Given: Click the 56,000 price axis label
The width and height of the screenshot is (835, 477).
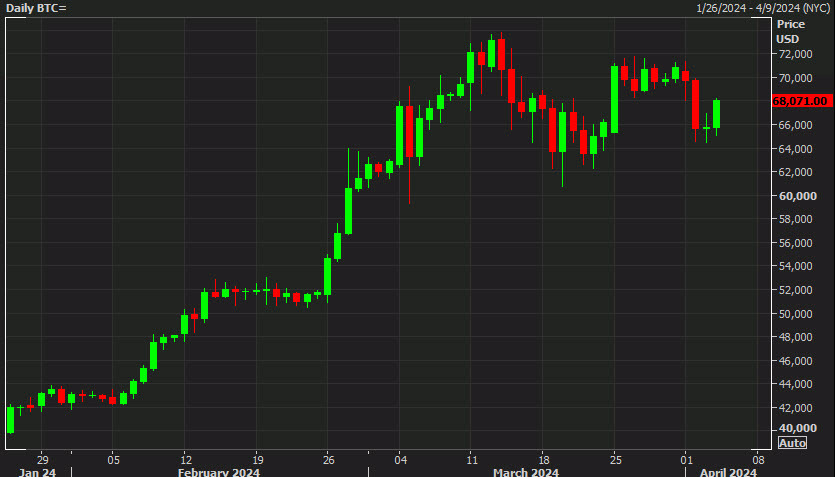Looking at the screenshot, I should point(795,243).
